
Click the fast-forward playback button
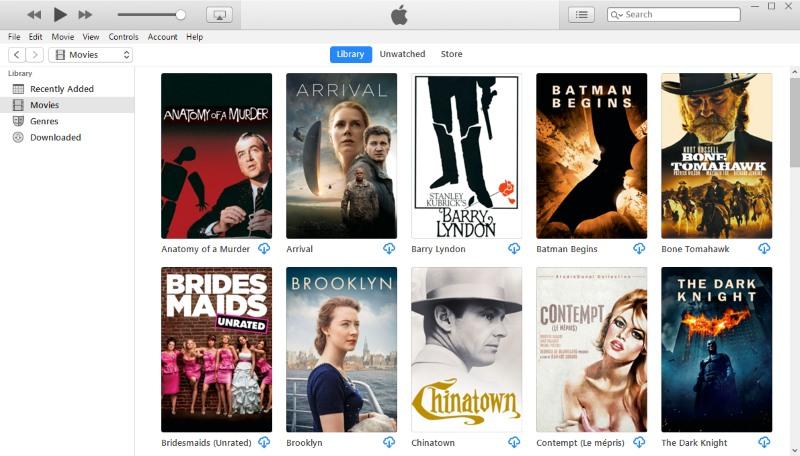pos(85,15)
